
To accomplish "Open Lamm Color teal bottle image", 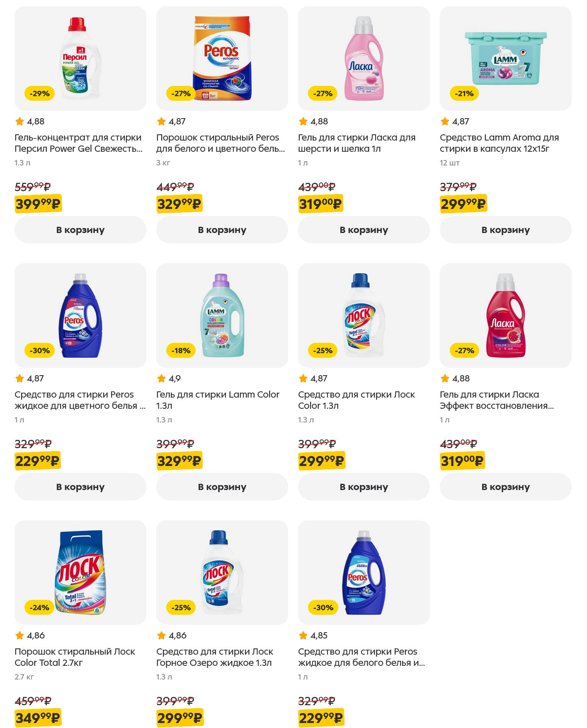I will pos(222,315).
